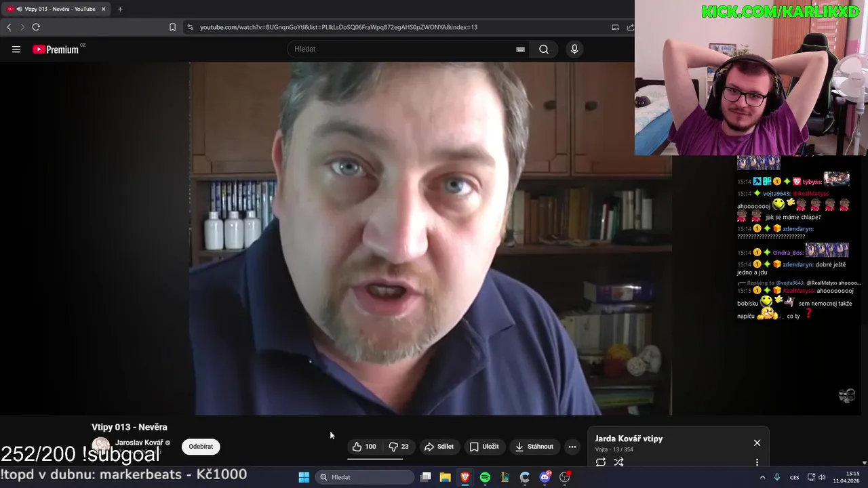Toggle playlist loop icon
Image resolution: width=868 pixels, height=488 pixels.
601,462
